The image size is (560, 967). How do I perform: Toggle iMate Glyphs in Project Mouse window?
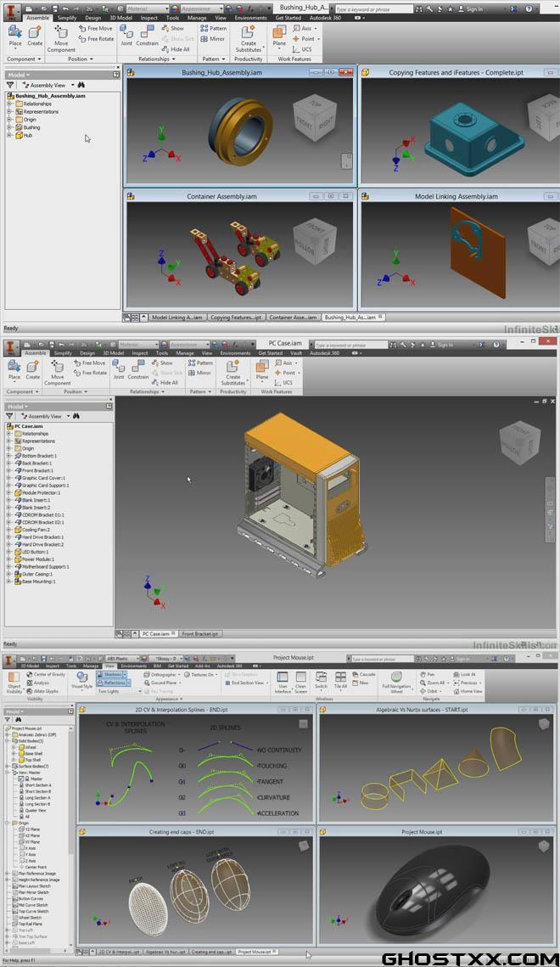point(42,691)
